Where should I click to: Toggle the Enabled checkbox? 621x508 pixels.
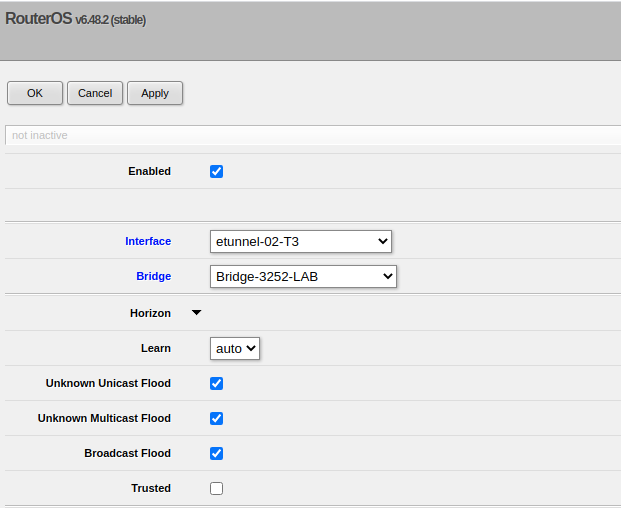pos(216,171)
